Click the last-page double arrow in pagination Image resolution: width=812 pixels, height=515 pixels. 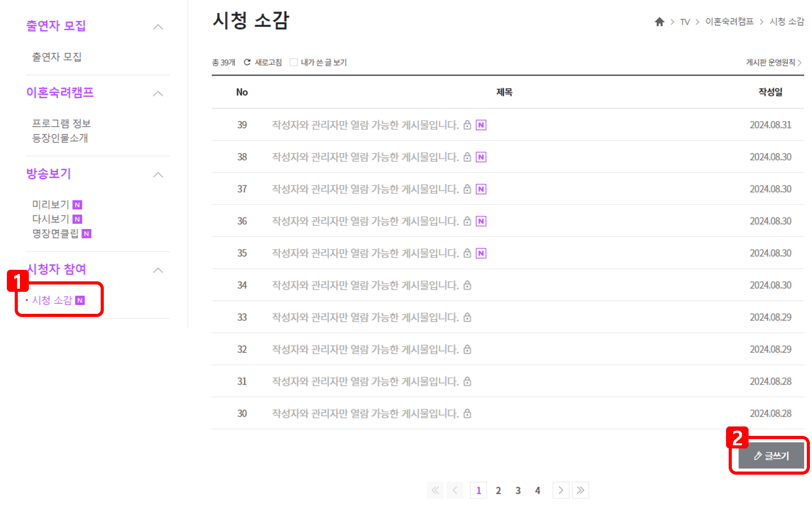point(580,490)
